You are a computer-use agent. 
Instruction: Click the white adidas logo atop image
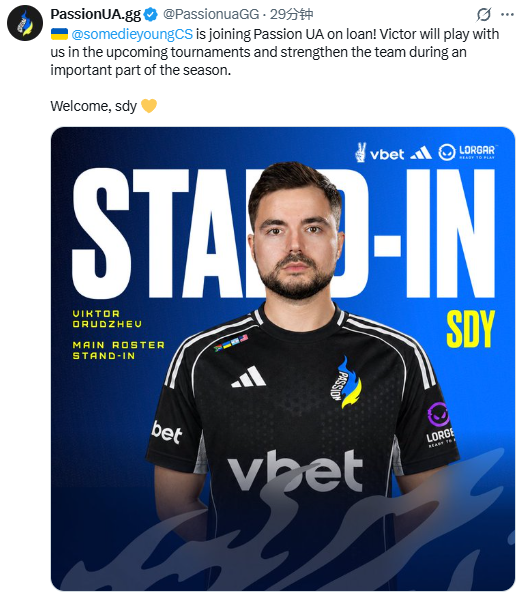(421, 153)
